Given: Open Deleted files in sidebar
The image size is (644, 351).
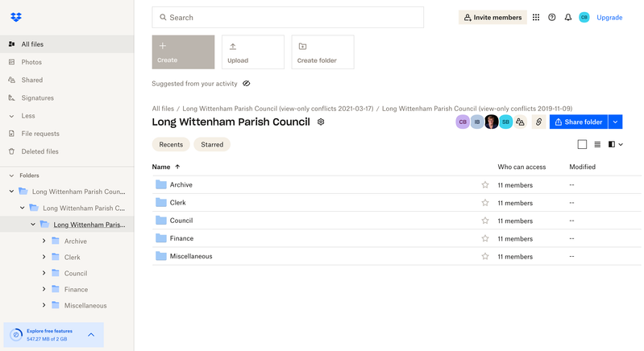Looking at the screenshot, I should click(39, 151).
